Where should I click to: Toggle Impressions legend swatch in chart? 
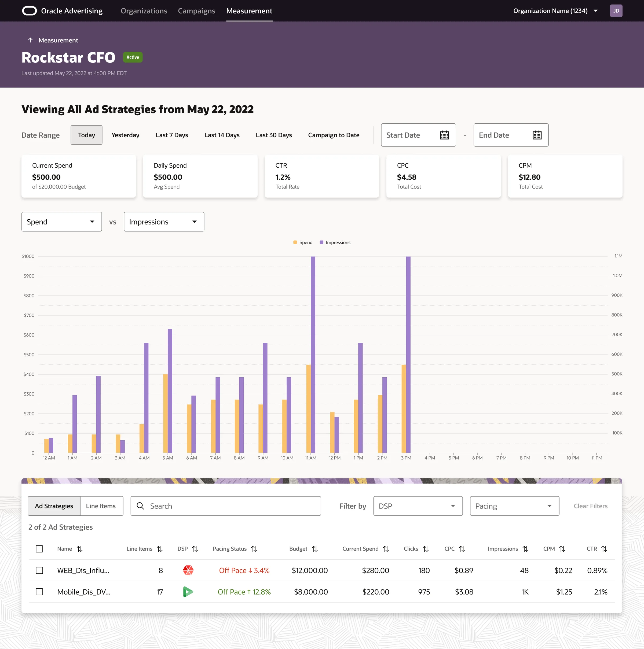321,242
